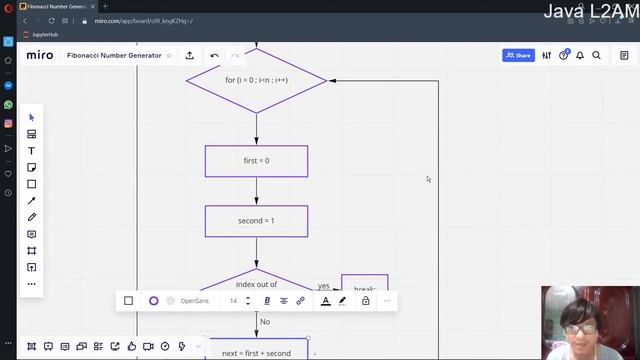Open text color picker
Image resolution: width=640 pixels, height=360 pixels.
pos(325,301)
